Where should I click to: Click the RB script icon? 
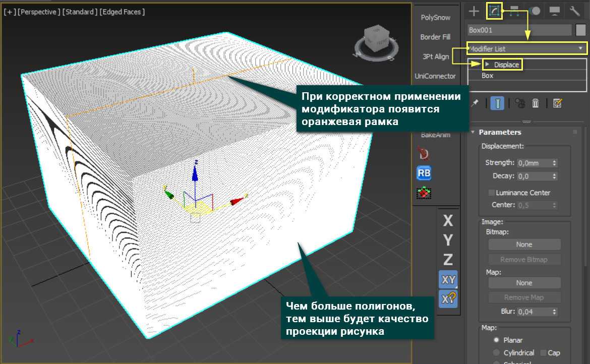tap(424, 173)
